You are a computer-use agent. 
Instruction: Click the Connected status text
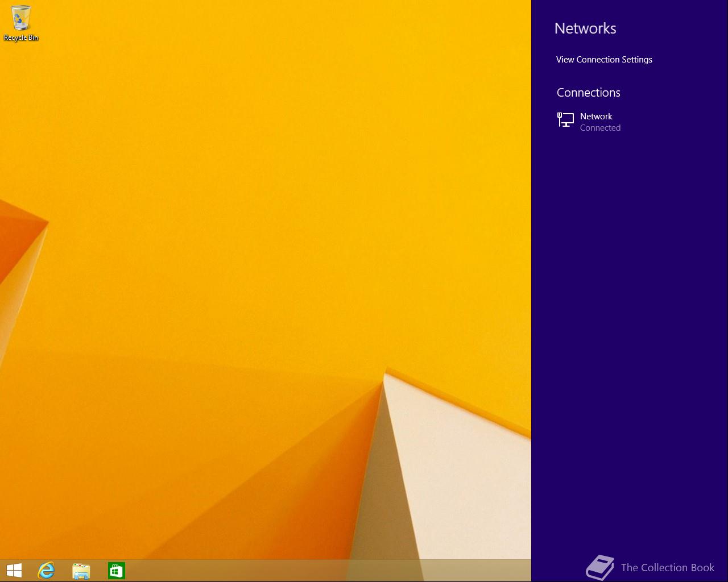(x=600, y=128)
